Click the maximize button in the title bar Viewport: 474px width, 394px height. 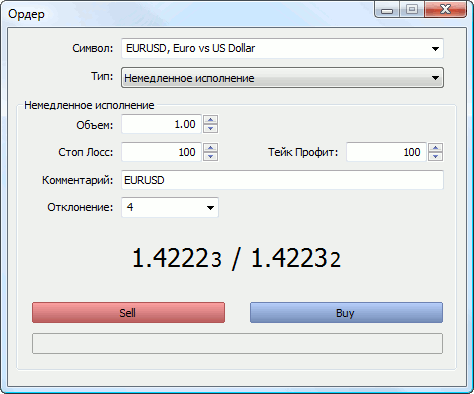pyautogui.click(x=412, y=9)
